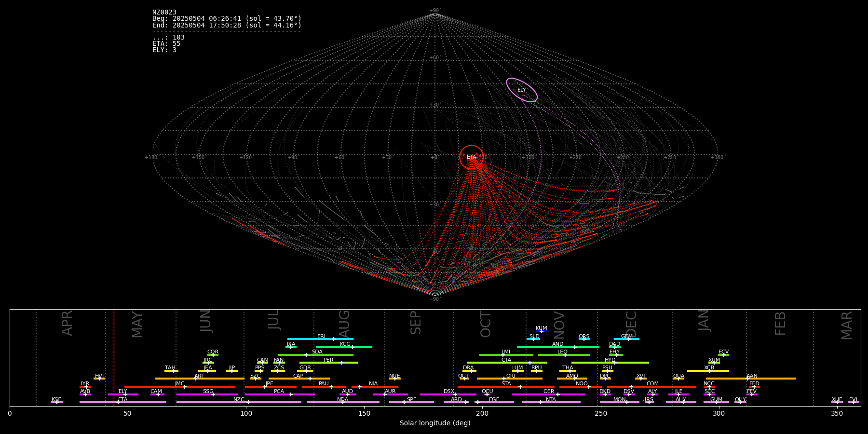The width and height of the screenshot is (868, 434).
Task: Select the QUA shower bar in timeline
Action: 679,379
